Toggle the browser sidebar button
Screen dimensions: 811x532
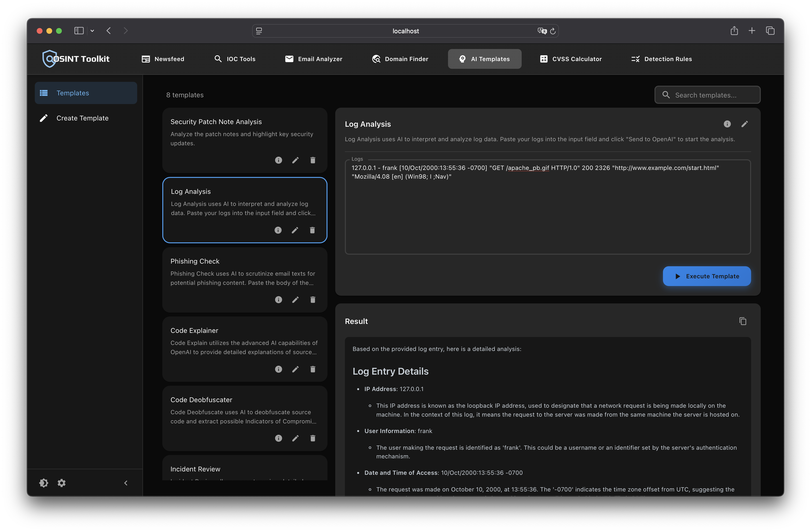[x=79, y=31]
